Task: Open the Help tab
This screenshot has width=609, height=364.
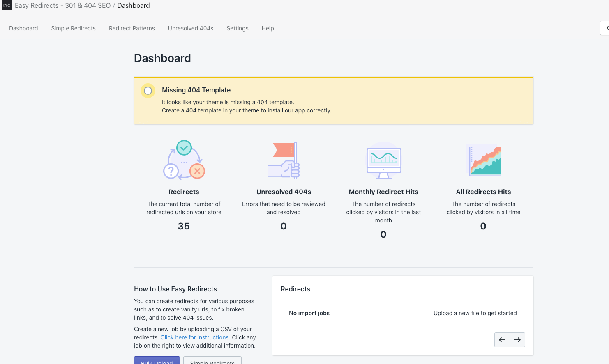Action: (268, 28)
